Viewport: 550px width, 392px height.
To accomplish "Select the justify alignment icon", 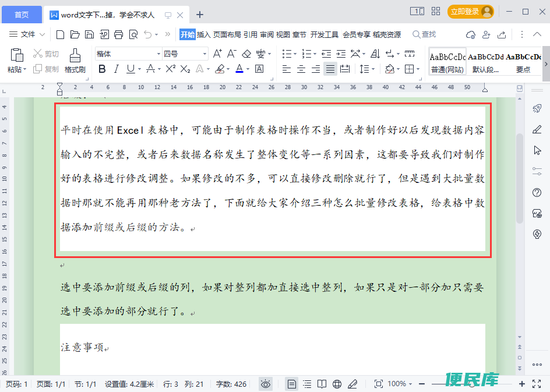I will tap(330, 69).
